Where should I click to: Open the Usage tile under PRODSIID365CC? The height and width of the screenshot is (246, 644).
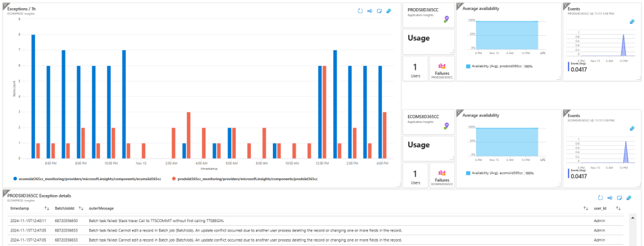coord(428,42)
